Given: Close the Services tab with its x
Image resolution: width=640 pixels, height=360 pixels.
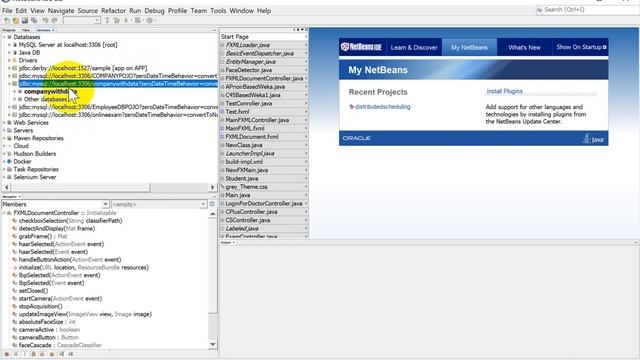Looking at the screenshot, I should point(53,30).
